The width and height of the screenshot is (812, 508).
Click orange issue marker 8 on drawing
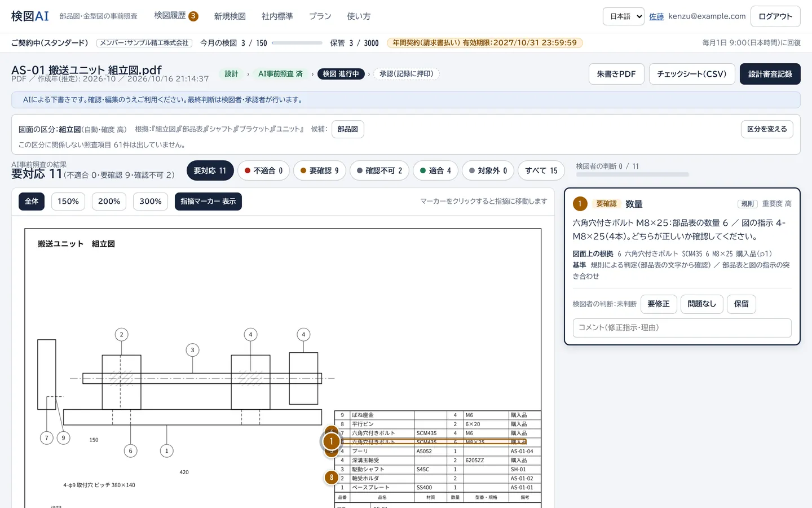(332, 478)
